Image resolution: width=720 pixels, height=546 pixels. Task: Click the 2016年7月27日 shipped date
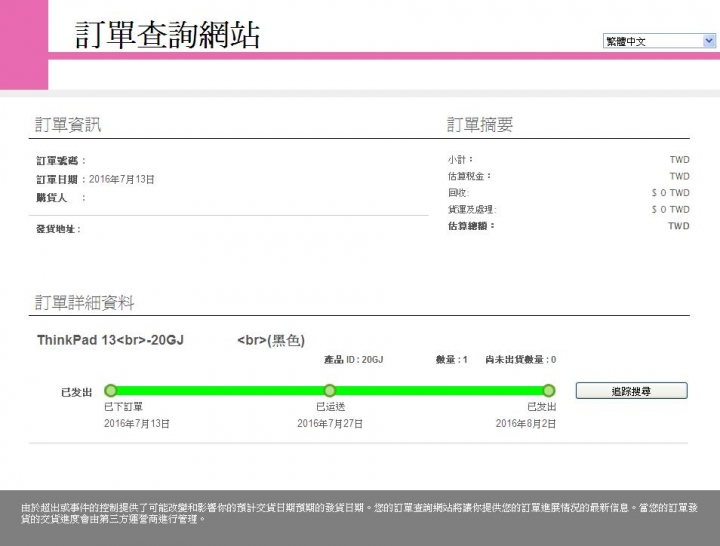[330, 423]
